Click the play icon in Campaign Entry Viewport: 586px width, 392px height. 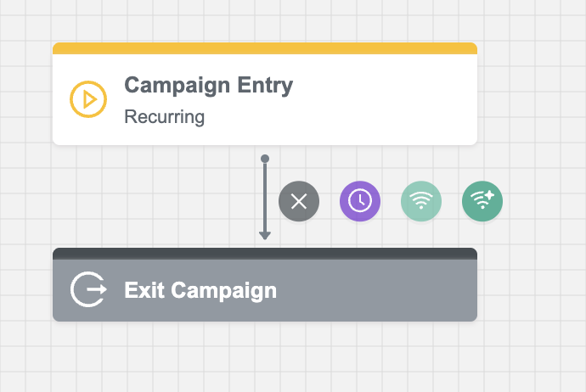[88, 99]
